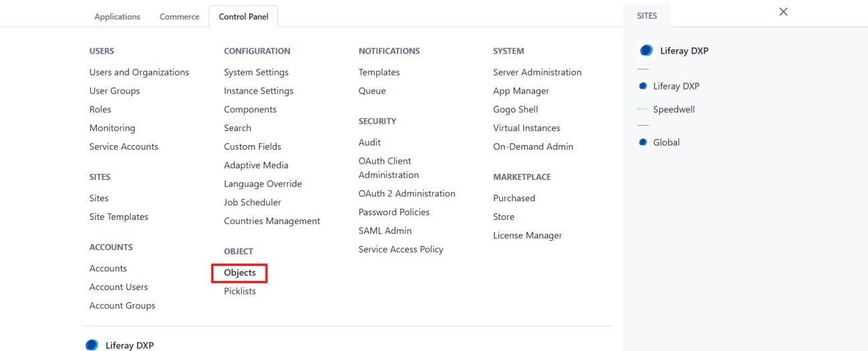868x351 pixels.
Task: Switch to the Commerce tab
Action: [x=179, y=17]
